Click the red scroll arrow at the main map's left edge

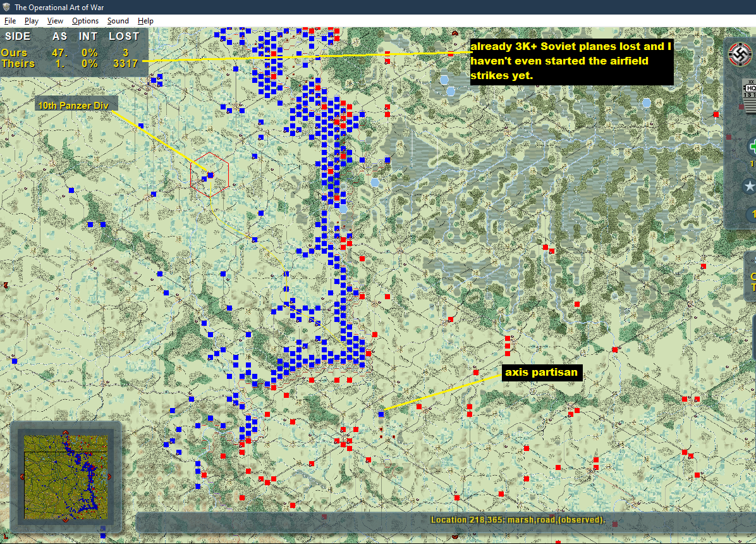[5, 285]
